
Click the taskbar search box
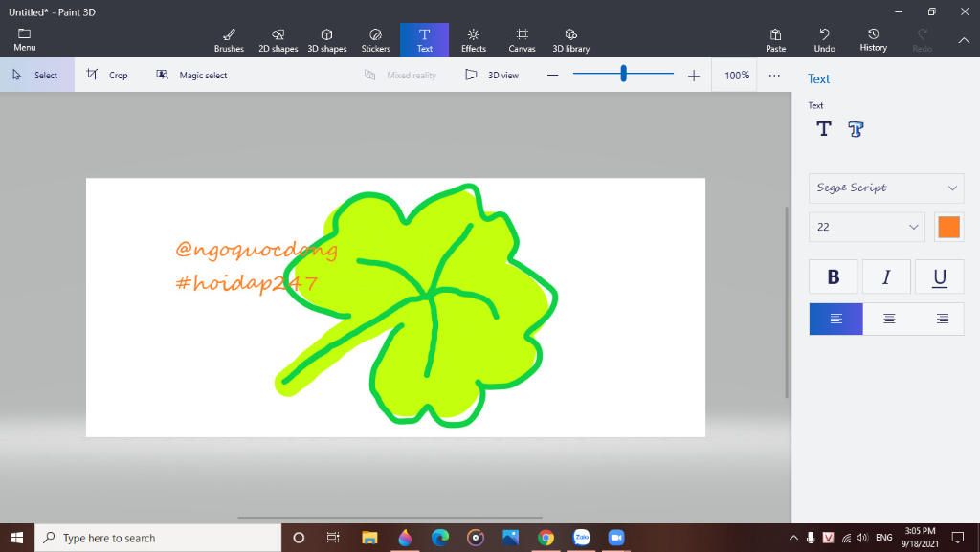coord(158,538)
